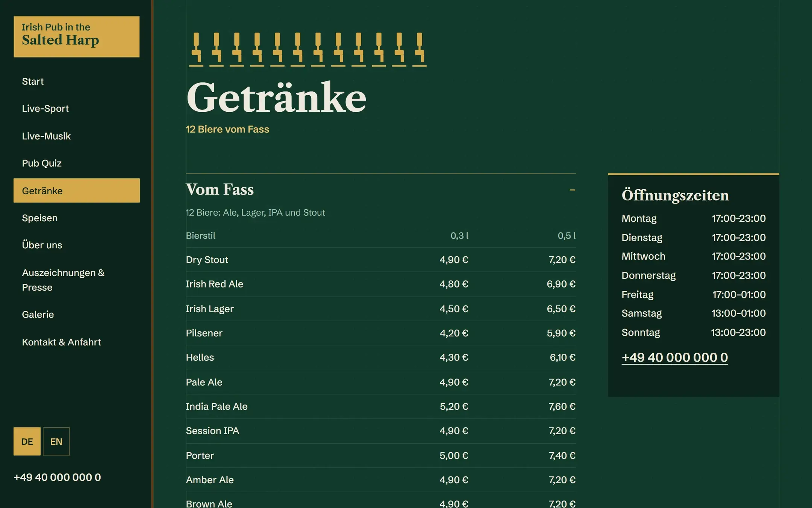This screenshot has height=508, width=812.
Task: Click Irish Red Ale beer name
Action: click(x=214, y=284)
